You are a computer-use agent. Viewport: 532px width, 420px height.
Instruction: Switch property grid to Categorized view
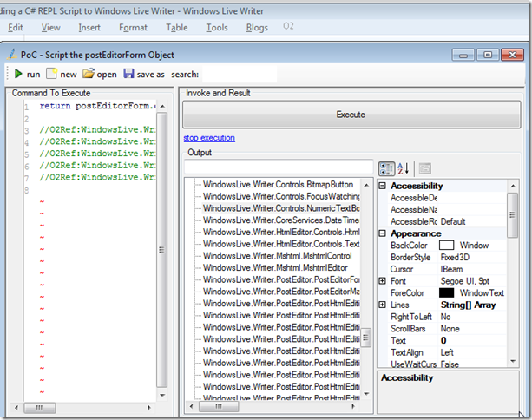coord(386,168)
